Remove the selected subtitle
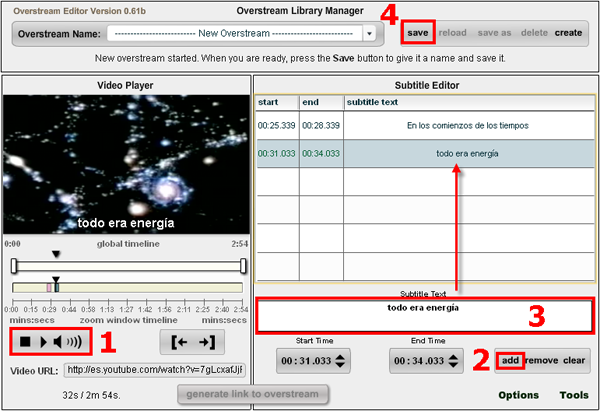600x411 pixels. point(541,360)
